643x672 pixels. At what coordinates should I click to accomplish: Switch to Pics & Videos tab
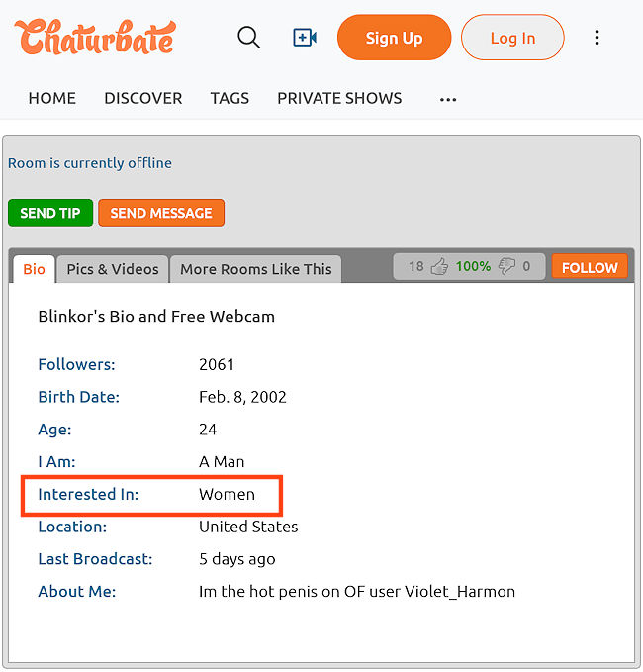113,269
